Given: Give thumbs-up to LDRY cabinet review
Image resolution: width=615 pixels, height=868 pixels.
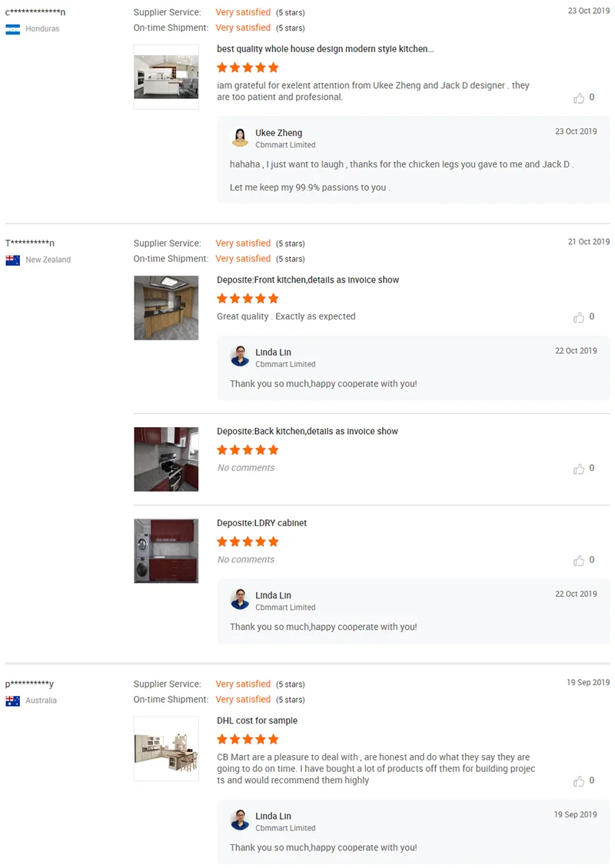Looking at the screenshot, I should 579,561.
